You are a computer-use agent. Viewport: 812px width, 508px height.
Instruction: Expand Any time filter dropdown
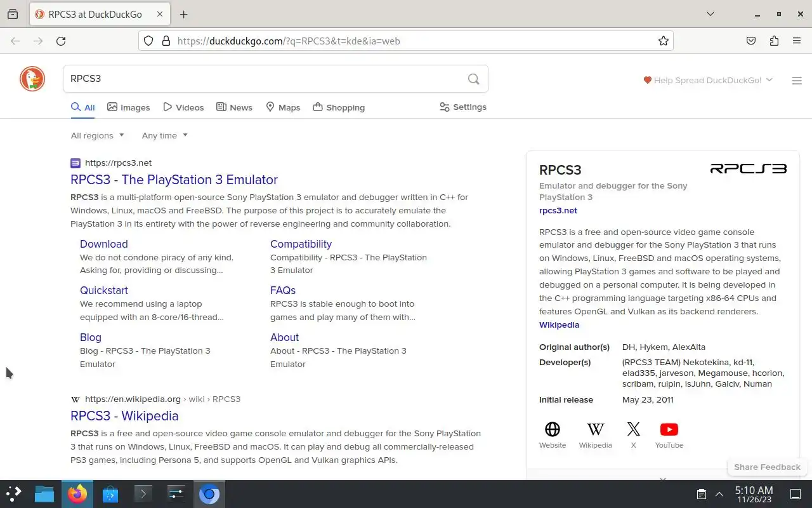[165, 135]
